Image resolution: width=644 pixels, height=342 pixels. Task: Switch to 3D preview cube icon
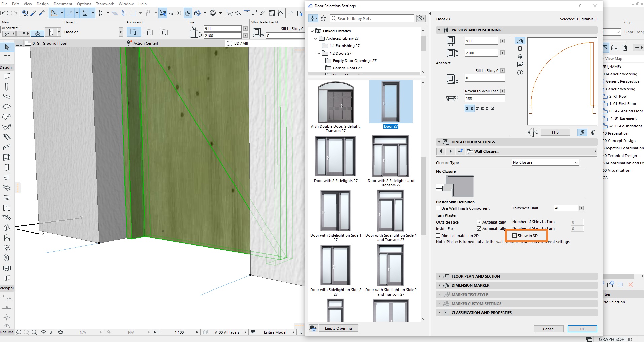(x=520, y=56)
